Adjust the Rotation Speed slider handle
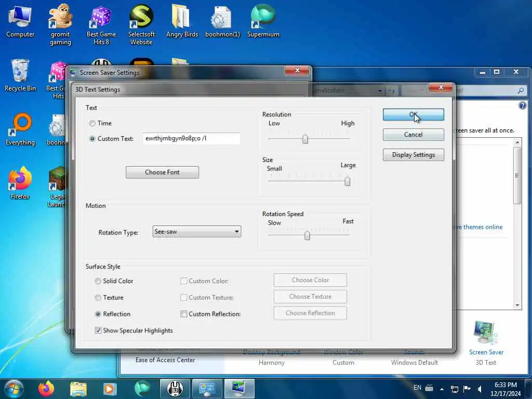This screenshot has height=399, width=532. point(307,235)
